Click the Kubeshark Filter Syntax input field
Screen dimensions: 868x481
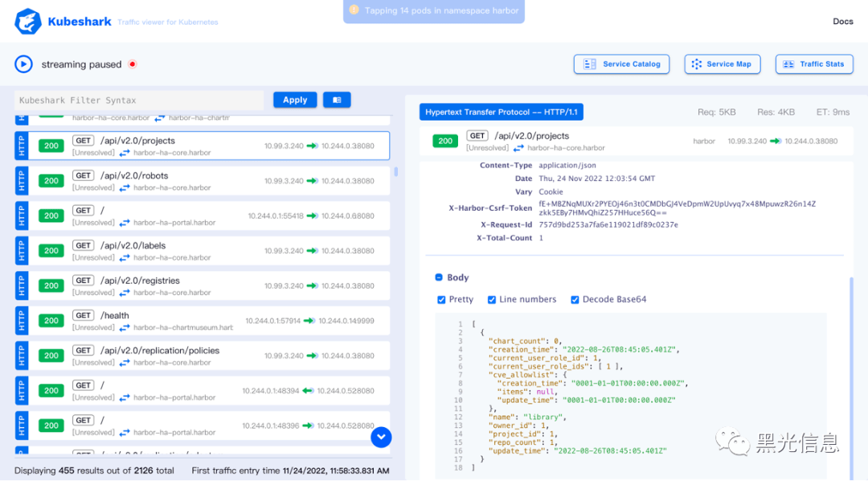coord(137,99)
